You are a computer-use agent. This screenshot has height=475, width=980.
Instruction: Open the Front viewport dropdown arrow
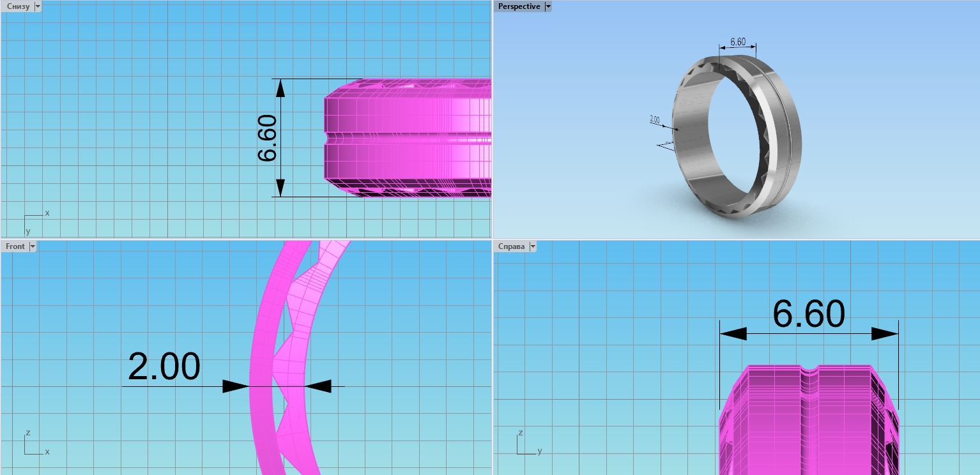33,246
